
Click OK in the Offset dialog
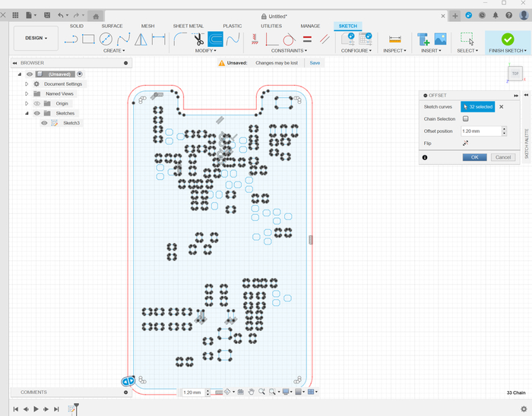point(474,157)
